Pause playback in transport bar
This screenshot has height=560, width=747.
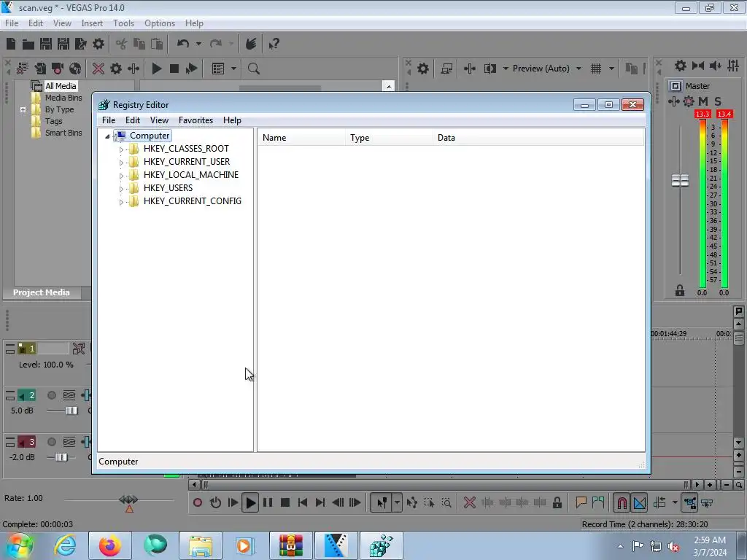(x=268, y=502)
